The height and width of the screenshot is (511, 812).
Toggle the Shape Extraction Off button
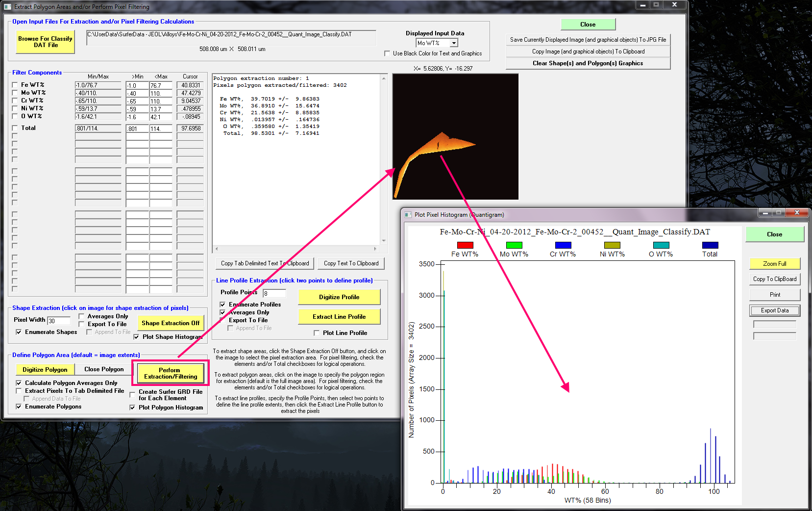coord(171,323)
